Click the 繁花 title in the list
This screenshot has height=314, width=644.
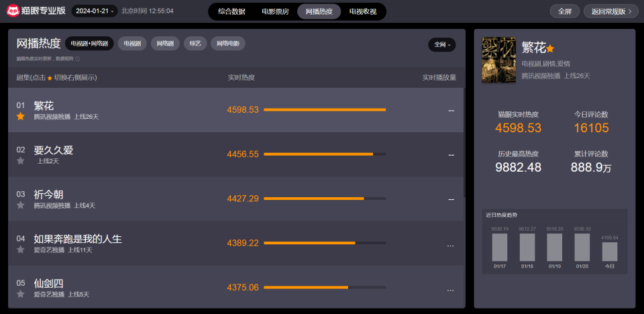click(44, 106)
